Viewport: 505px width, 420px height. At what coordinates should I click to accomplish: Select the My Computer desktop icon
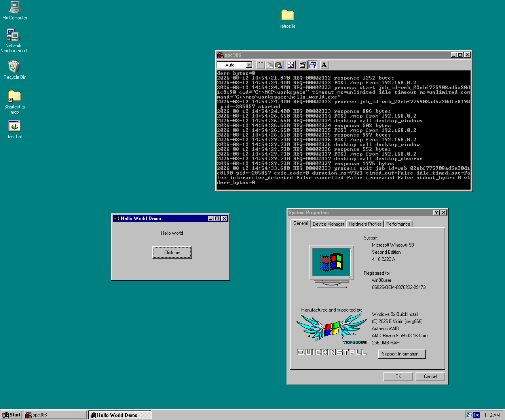click(x=15, y=11)
